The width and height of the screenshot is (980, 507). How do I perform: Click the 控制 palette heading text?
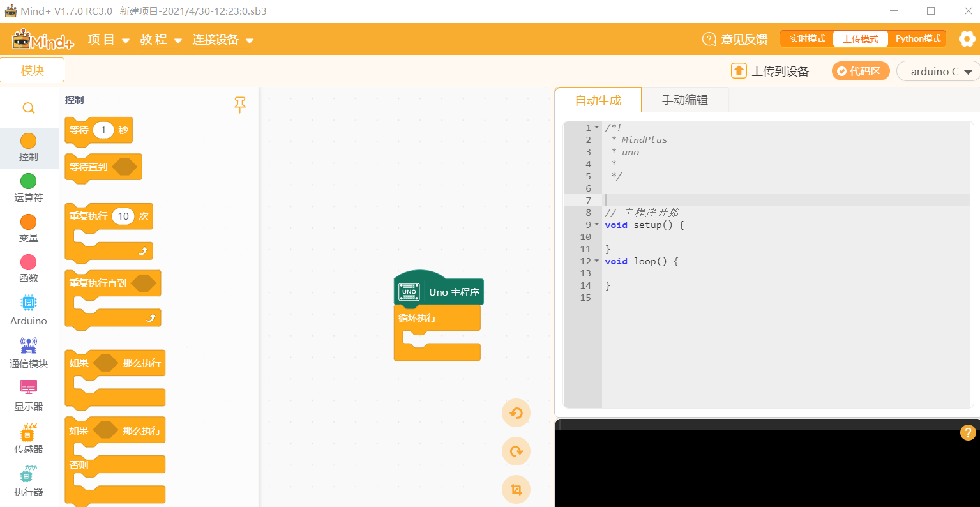(74, 100)
